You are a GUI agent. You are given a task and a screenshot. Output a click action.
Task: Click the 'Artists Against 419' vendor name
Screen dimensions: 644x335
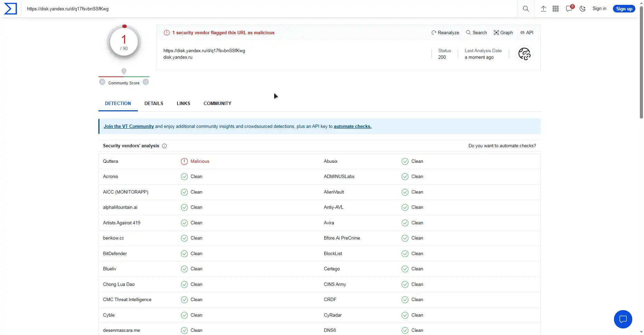[122, 223]
